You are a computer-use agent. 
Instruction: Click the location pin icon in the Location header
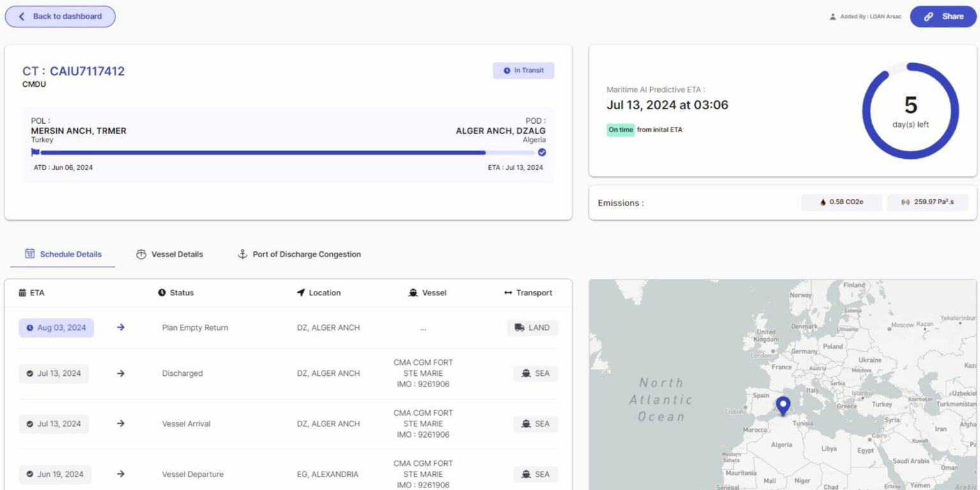[x=301, y=292]
